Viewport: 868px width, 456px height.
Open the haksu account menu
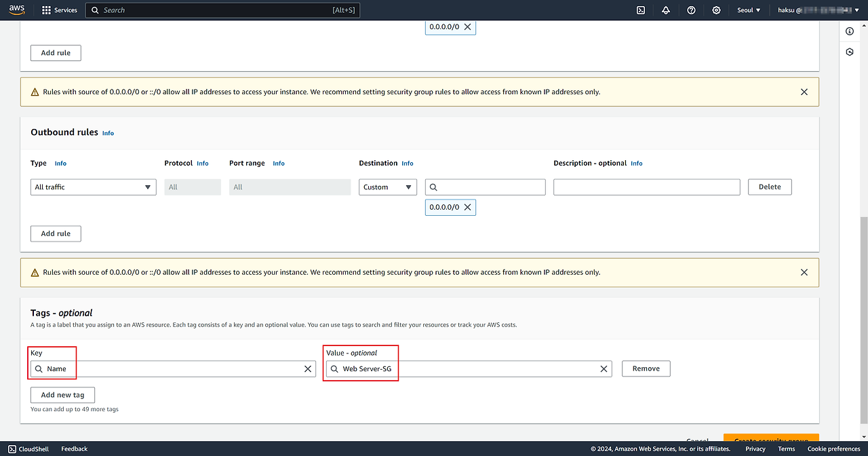coord(814,10)
